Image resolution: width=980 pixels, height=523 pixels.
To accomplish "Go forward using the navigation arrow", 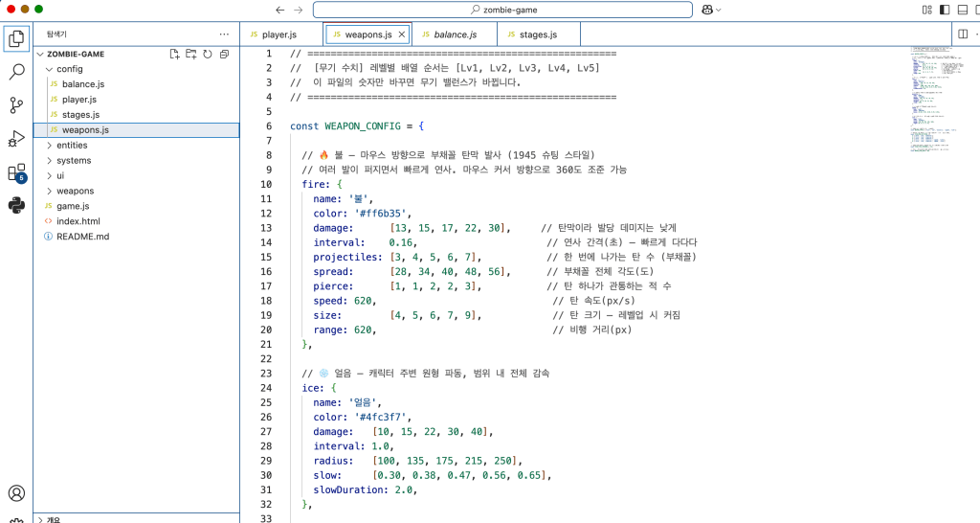I will pyautogui.click(x=299, y=10).
